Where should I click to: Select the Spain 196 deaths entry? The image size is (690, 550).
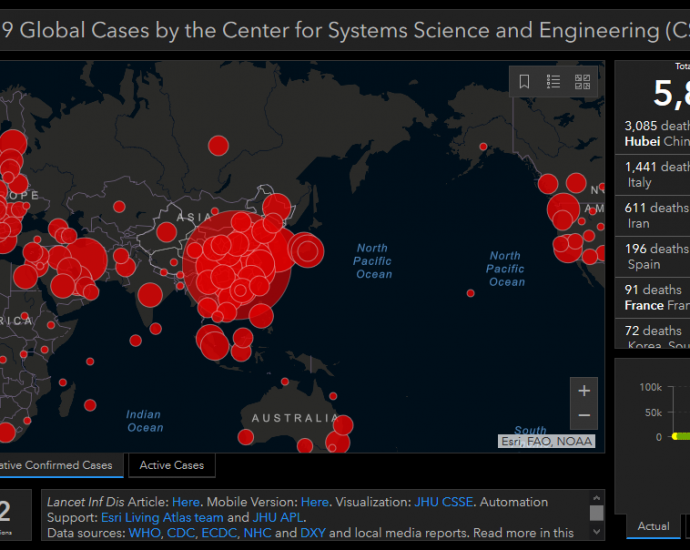pyautogui.click(x=653, y=257)
